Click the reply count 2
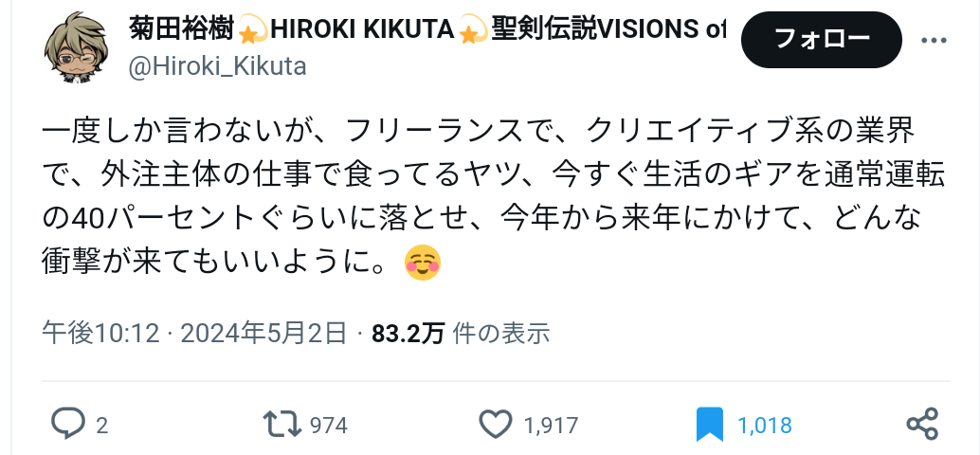The height and width of the screenshot is (455, 980). (x=101, y=426)
